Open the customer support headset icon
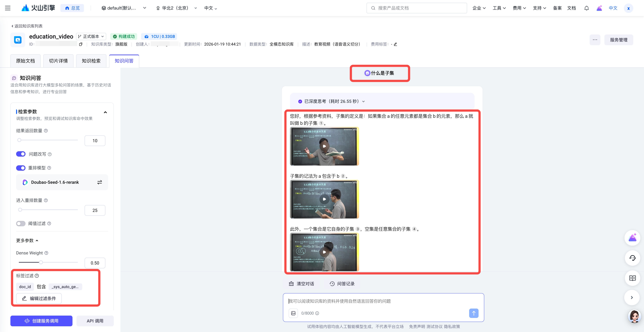Viewport: 644px width, 332px height. tap(632, 258)
